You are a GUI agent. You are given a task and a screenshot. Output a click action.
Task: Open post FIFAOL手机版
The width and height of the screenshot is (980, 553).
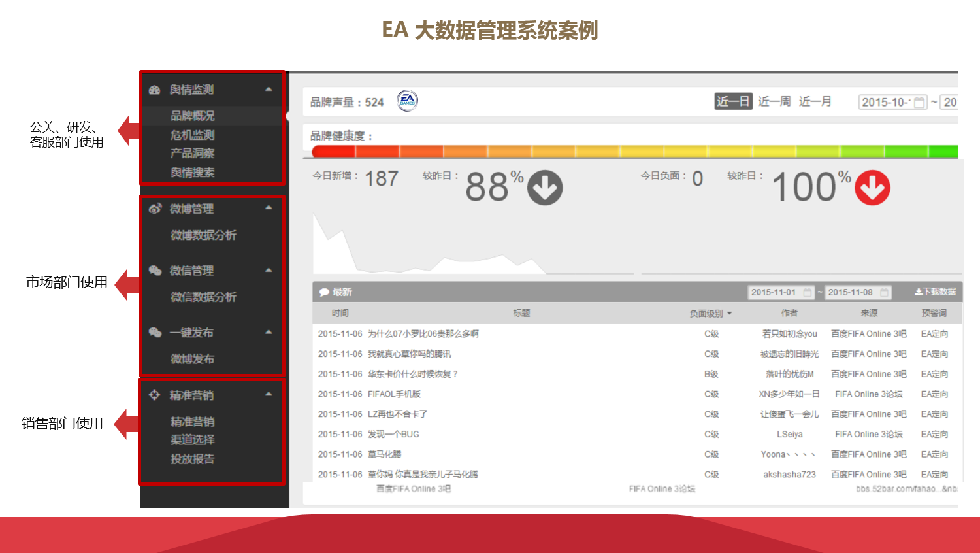(x=394, y=394)
